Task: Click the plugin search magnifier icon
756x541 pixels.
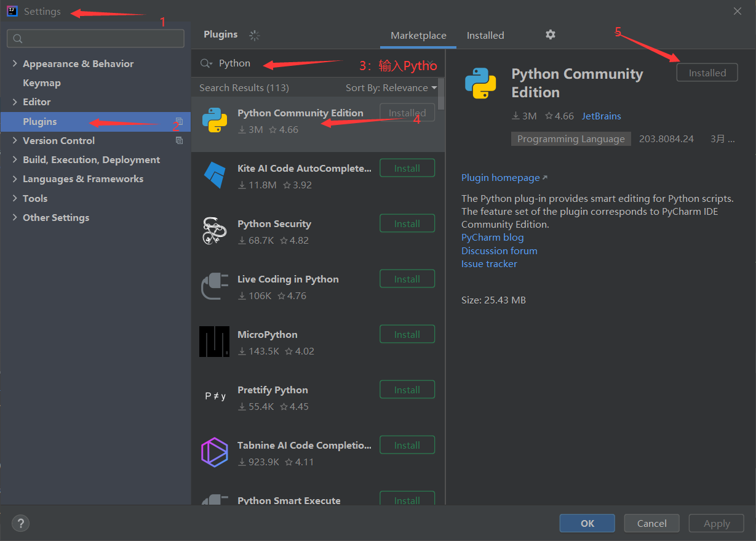Action: point(205,63)
